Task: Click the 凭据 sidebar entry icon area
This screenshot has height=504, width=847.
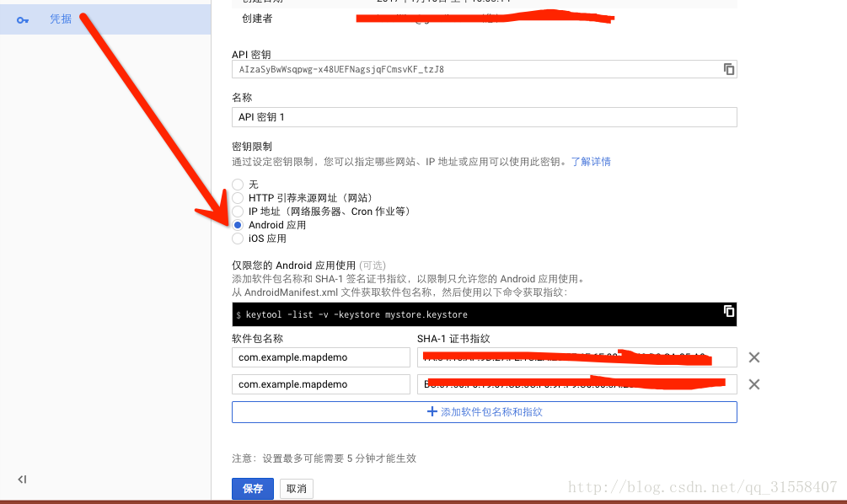Action: pos(22,19)
